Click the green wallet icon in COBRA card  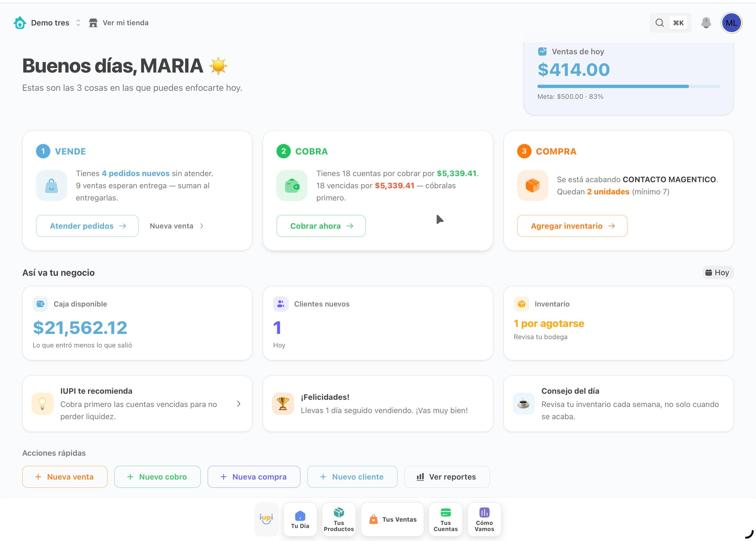[x=292, y=186]
